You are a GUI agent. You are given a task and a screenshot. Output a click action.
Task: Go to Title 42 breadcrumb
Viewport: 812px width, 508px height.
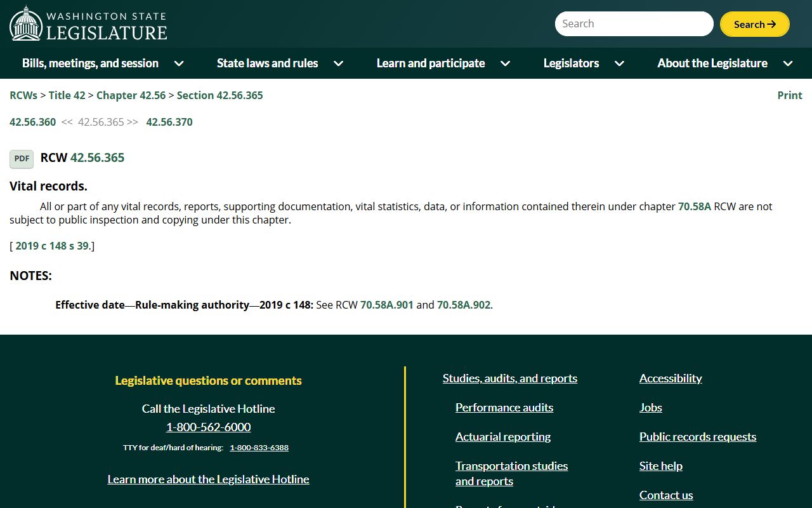(x=67, y=95)
